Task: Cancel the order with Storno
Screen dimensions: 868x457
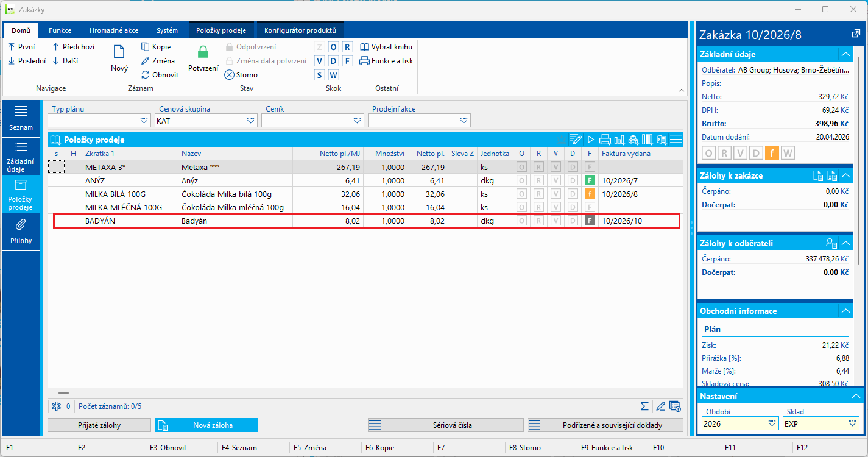Action: (241, 75)
